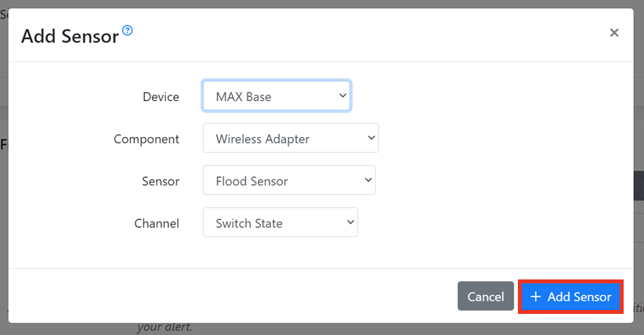
Task: Click the chevron arrow of Sensor select
Action: 367,181
